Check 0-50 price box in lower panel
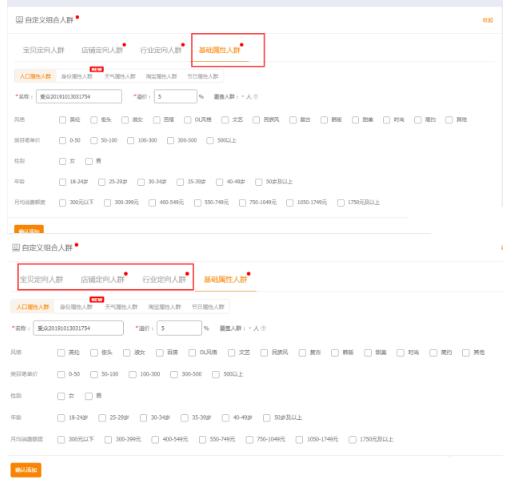Viewport: 522px width, 488px height. pos(61,374)
